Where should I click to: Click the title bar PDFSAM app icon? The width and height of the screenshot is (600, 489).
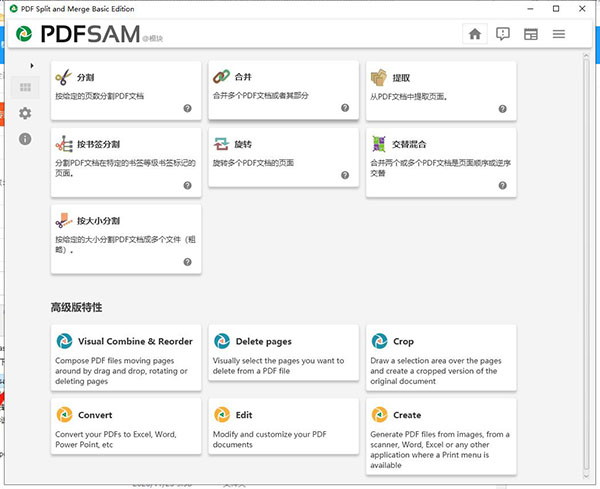click(13, 8)
